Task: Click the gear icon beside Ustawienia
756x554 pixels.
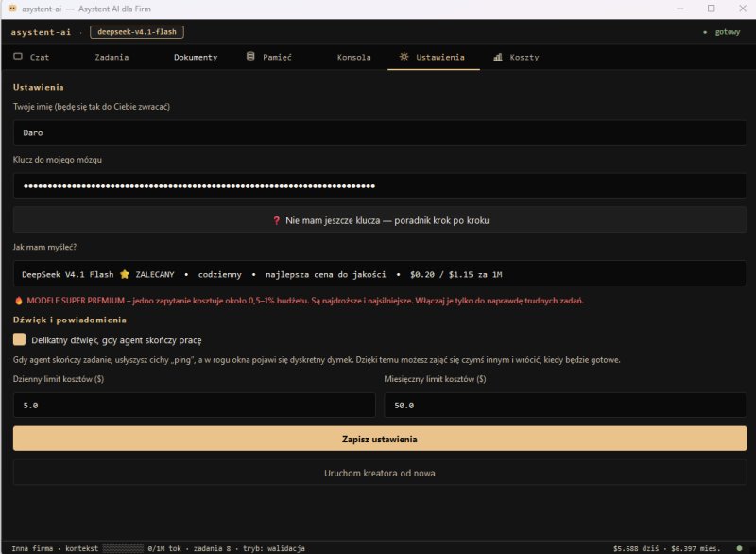Action: coord(404,57)
